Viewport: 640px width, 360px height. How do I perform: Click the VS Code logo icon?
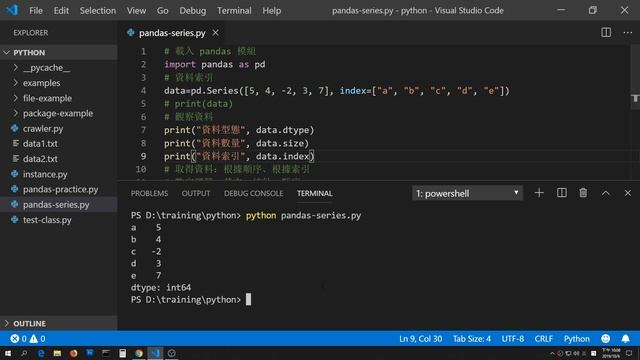tap(12, 10)
